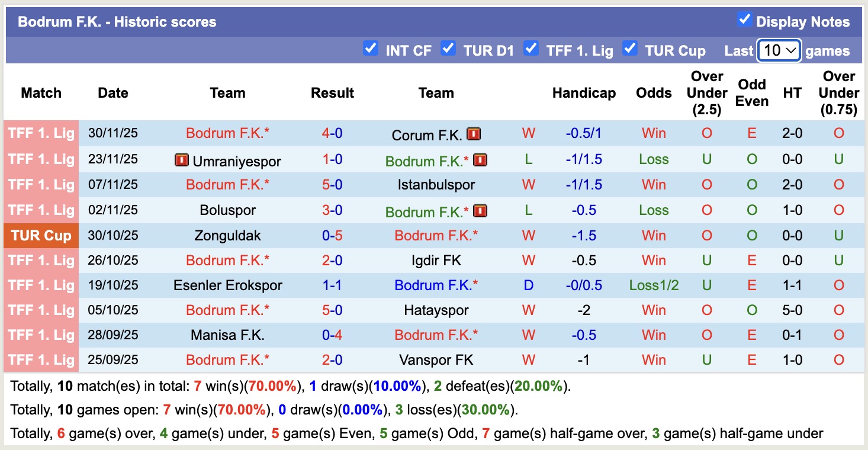Screen dimensions: 868x450
Task: Click the TFF 1. Lig badge on the 30/11 row
Action: click(x=40, y=133)
